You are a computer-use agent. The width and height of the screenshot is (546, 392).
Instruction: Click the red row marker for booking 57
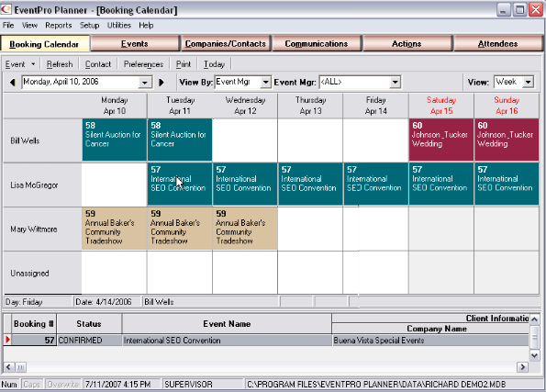coord(7,340)
